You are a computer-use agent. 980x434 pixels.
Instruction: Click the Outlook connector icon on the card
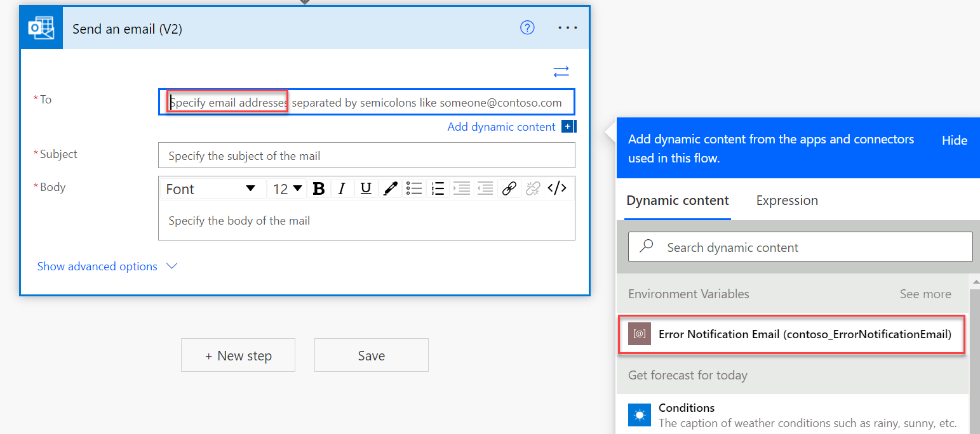tap(41, 27)
